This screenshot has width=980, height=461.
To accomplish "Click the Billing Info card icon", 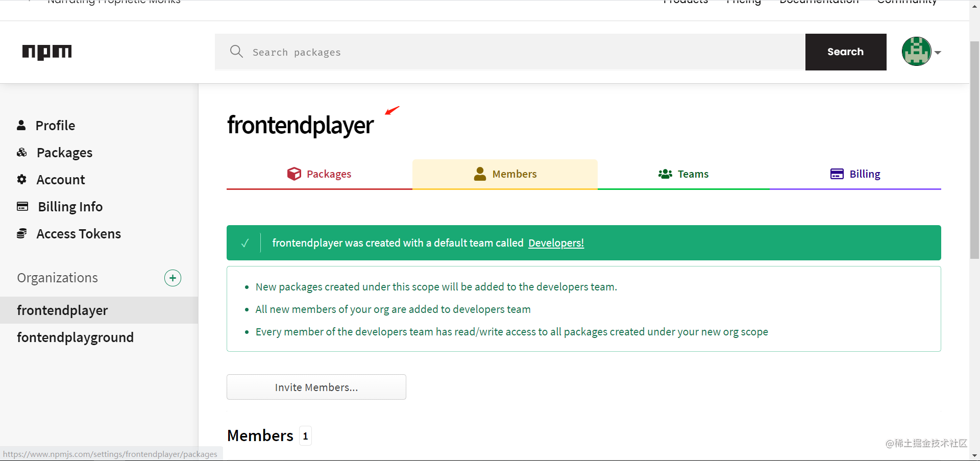I will 22,206.
